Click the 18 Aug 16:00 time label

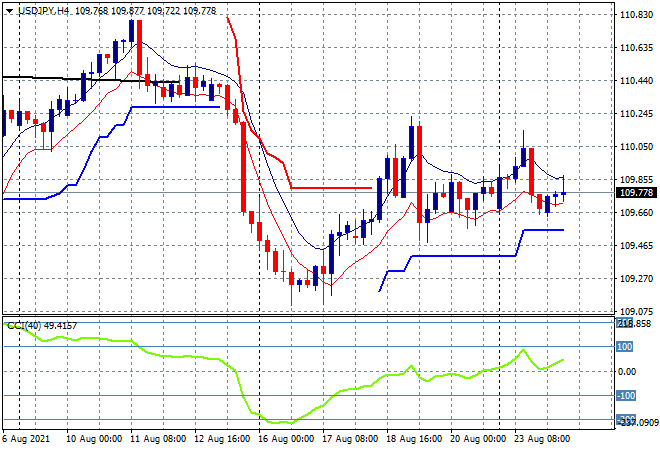414,439
